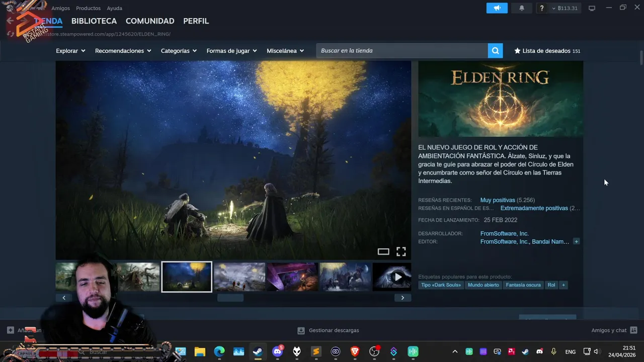
Task: Open the Steam notifications bell
Action: tap(522, 8)
